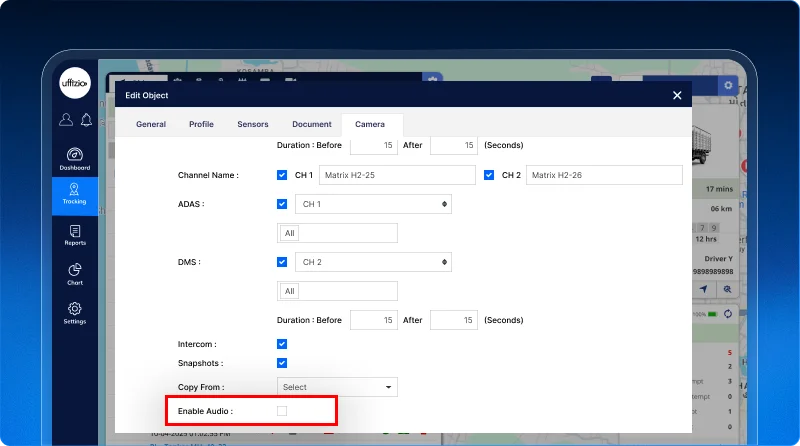The image size is (800, 446).
Task: Click the Uffizio logo in sidebar
Action: 74,83
